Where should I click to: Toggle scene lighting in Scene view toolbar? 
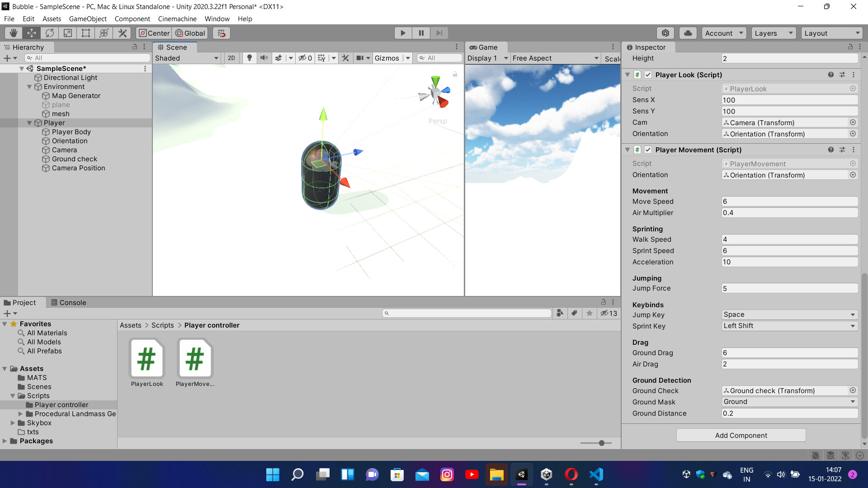tap(249, 58)
